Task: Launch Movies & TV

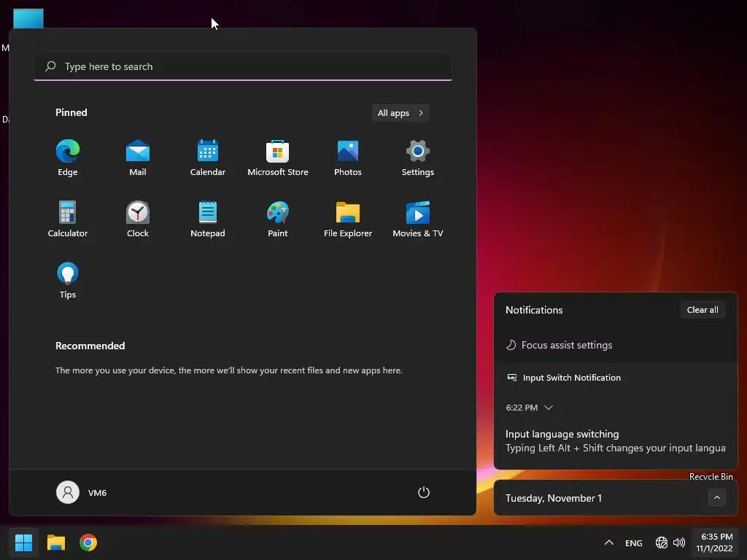Action: pos(418,219)
